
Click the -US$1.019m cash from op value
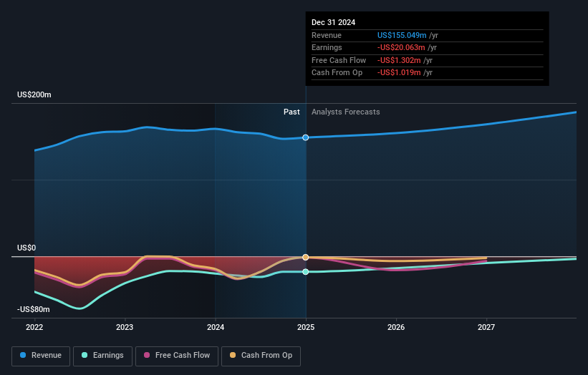[x=399, y=73]
